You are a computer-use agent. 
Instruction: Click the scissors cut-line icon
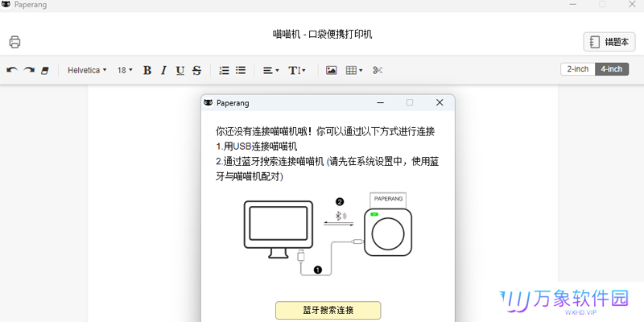pyautogui.click(x=378, y=70)
